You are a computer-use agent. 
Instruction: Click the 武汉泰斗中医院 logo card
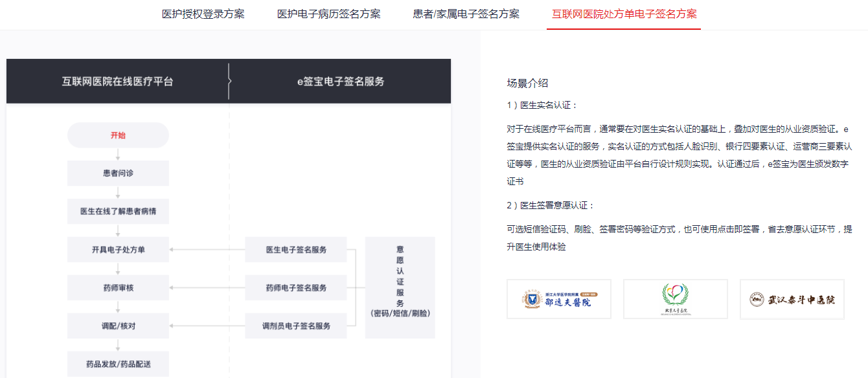tap(792, 299)
